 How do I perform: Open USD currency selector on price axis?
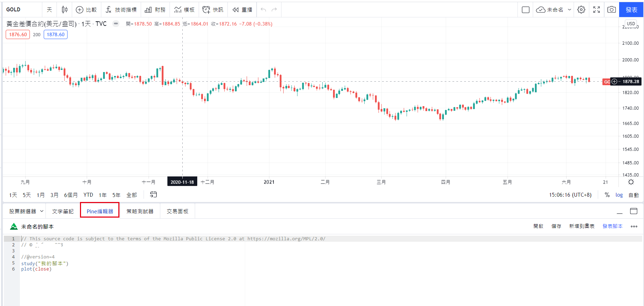point(631,24)
